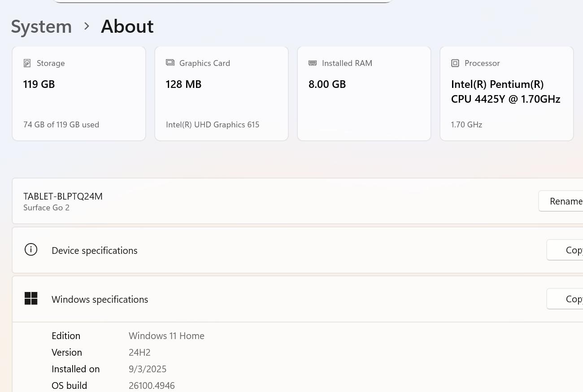Click the Graphics Card icon
The height and width of the screenshot is (392, 583).
pyautogui.click(x=170, y=63)
